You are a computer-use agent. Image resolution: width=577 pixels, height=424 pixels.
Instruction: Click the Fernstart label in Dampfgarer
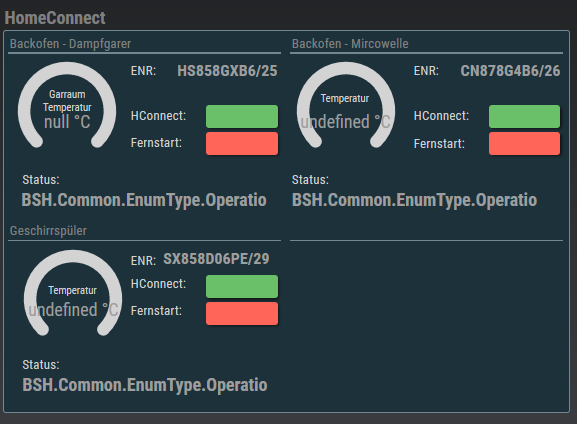pos(156,143)
